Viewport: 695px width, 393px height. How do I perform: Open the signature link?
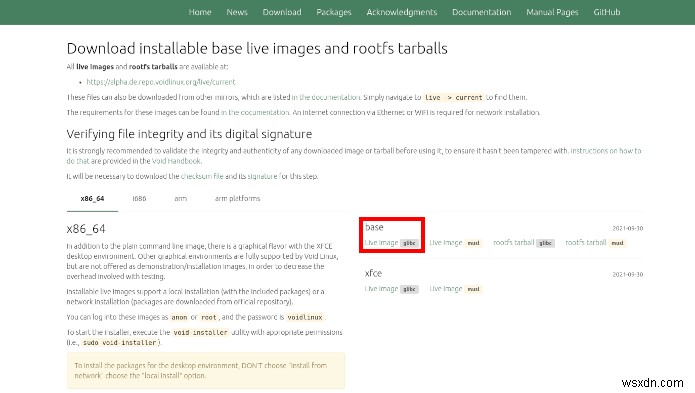(262, 176)
